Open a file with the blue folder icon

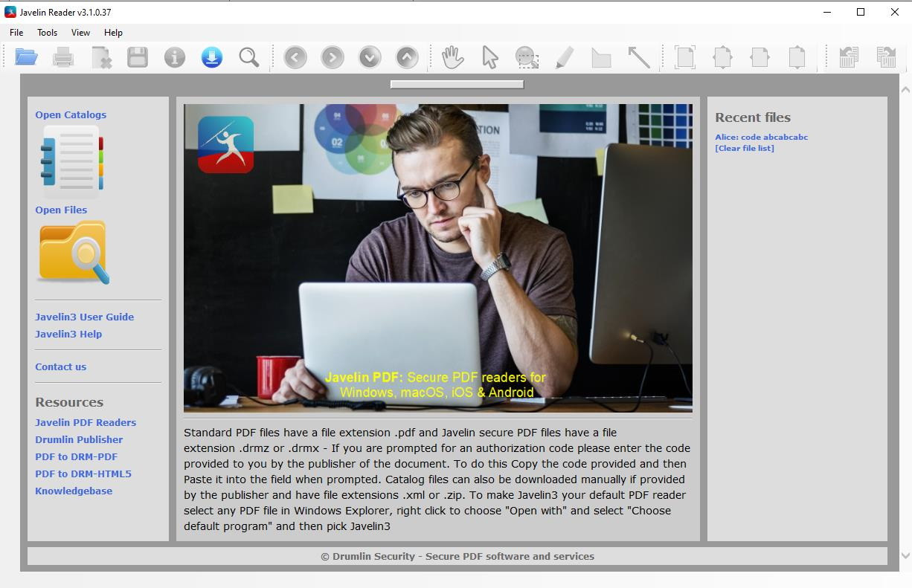26,57
